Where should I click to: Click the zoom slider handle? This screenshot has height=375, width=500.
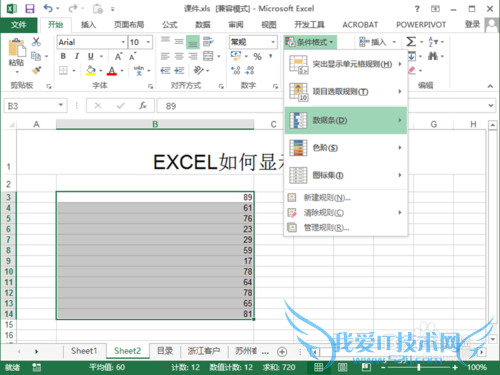click(x=419, y=367)
